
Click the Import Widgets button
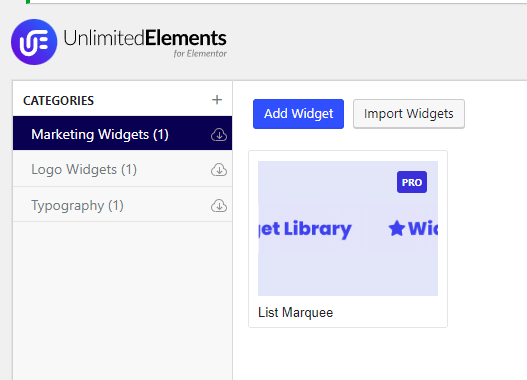[x=409, y=114]
